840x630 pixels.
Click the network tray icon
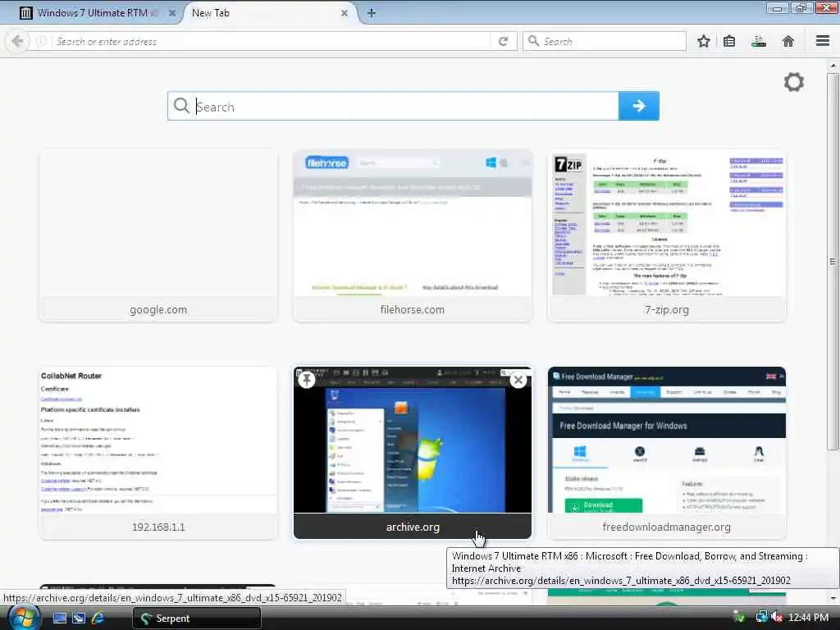point(760,617)
